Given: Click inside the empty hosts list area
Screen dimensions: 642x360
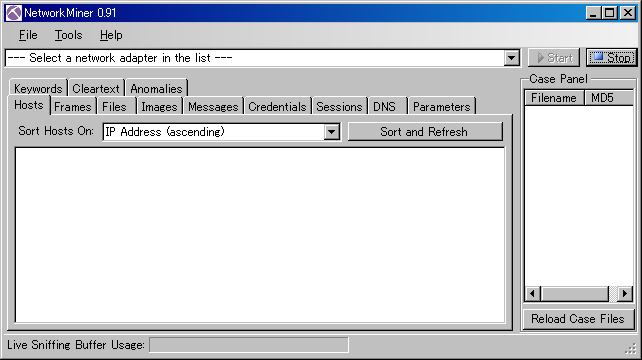Looking at the screenshot, I should pyautogui.click(x=260, y=235).
